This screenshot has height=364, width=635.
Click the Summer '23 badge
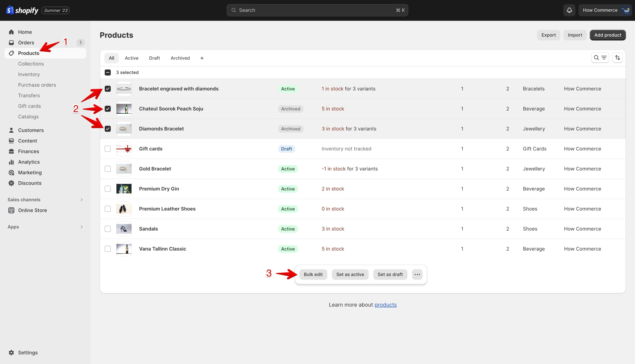click(56, 10)
